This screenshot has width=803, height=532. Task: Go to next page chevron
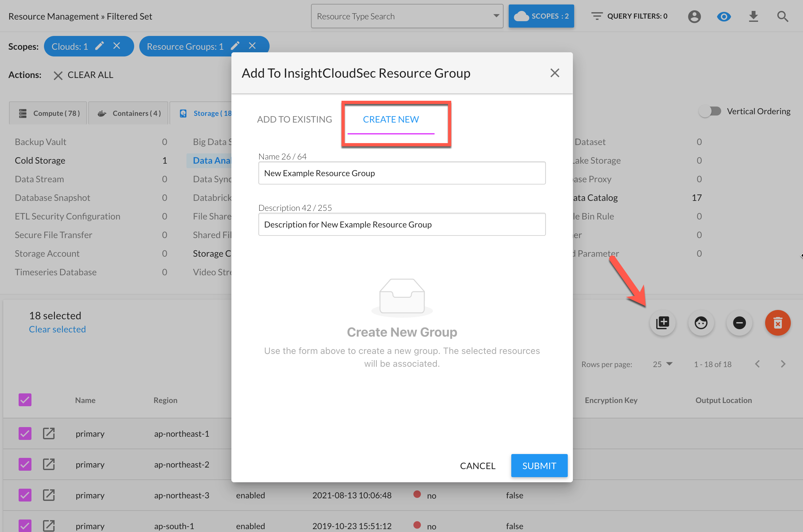[783, 364]
